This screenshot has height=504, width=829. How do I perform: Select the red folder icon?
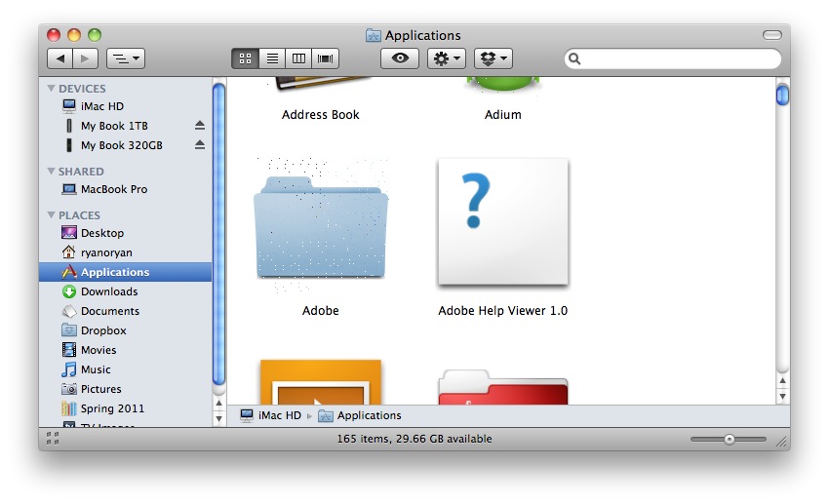[x=503, y=388]
